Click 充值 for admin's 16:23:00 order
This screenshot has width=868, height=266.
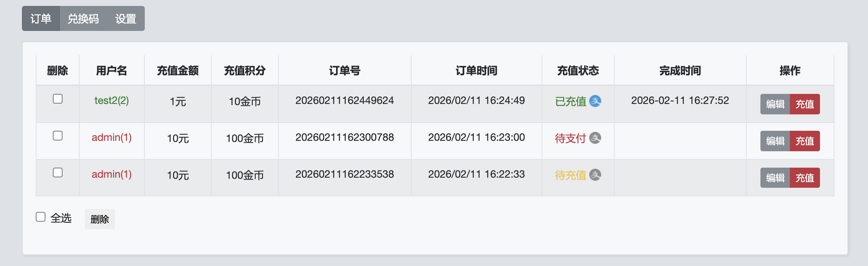pyautogui.click(x=805, y=141)
